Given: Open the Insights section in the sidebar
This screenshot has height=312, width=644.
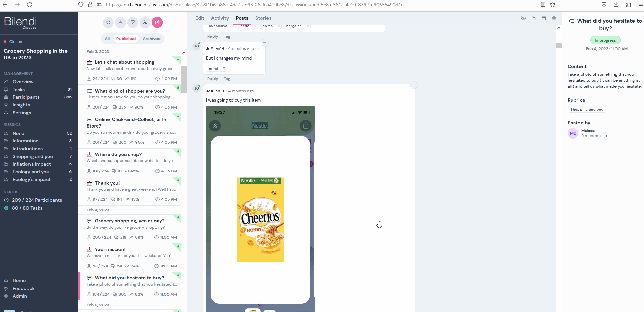Looking at the screenshot, I should (x=21, y=105).
